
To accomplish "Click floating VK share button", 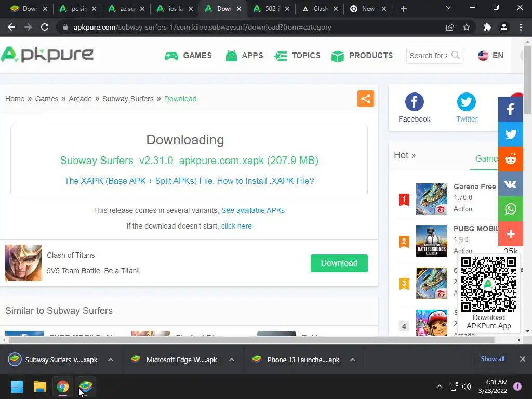I will pyautogui.click(x=510, y=184).
